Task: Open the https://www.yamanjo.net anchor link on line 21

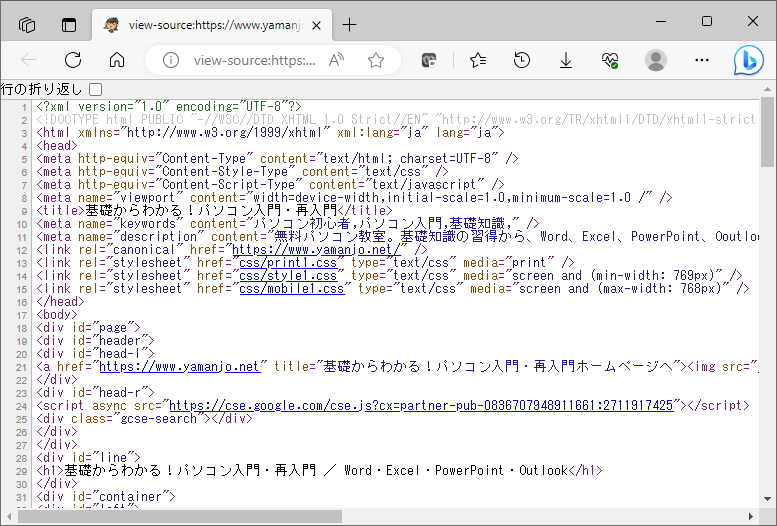Action: click(x=179, y=367)
